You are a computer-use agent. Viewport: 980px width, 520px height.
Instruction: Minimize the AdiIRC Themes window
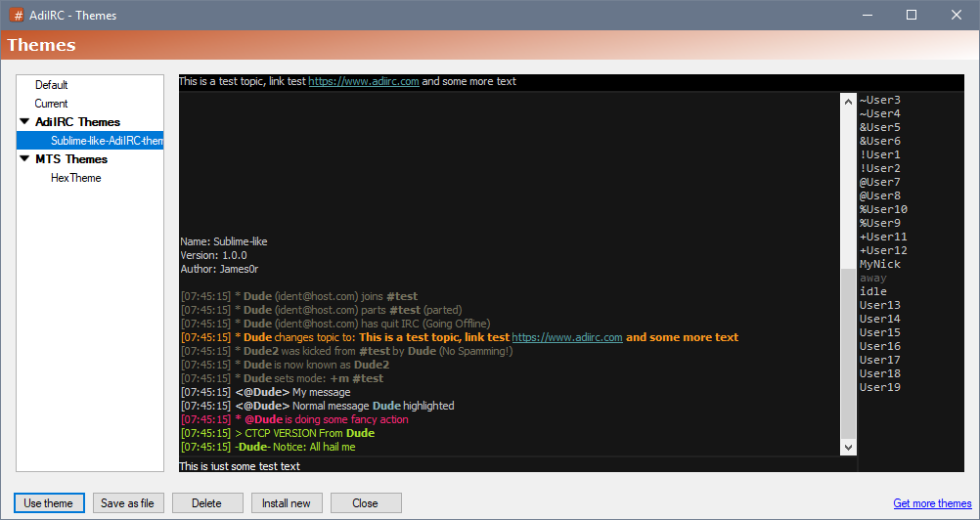click(x=868, y=15)
